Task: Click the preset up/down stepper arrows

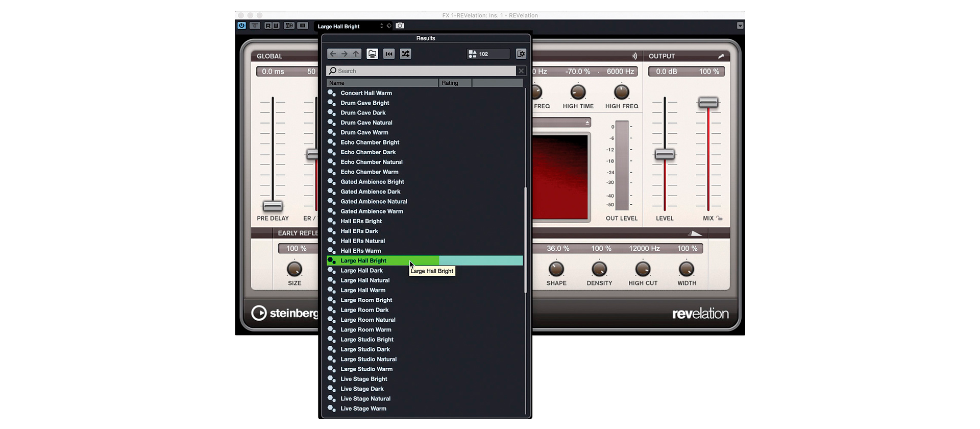Action: [x=381, y=26]
